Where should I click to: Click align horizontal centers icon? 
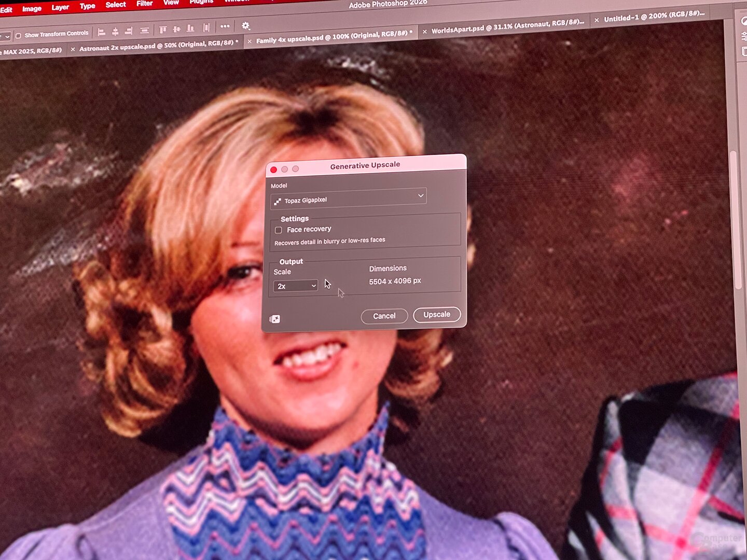115,32
